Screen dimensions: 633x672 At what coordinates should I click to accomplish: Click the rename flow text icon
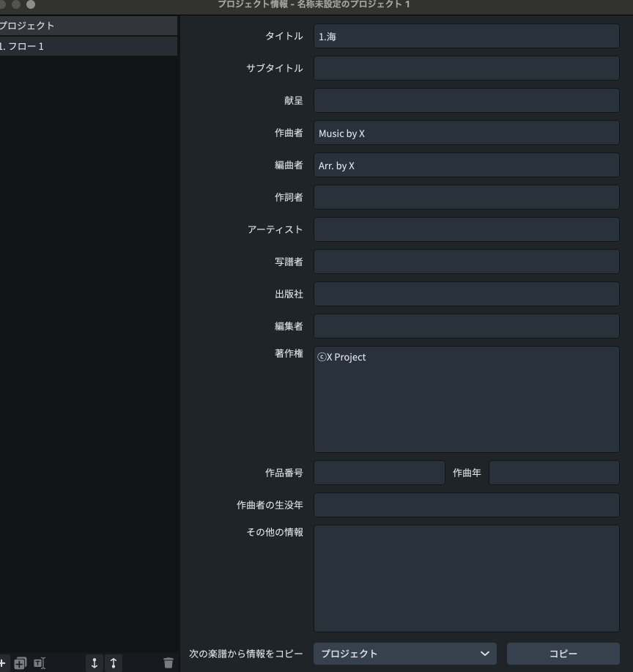[x=39, y=663]
